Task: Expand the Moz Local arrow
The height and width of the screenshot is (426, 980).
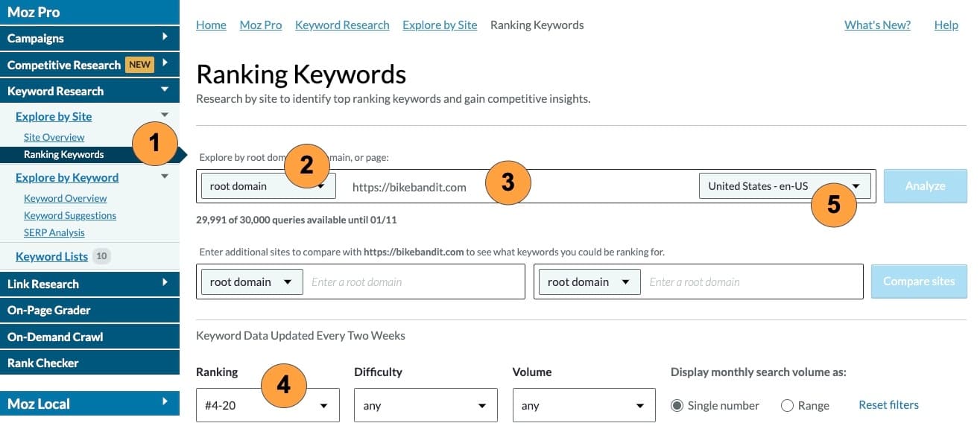Action: coord(165,403)
